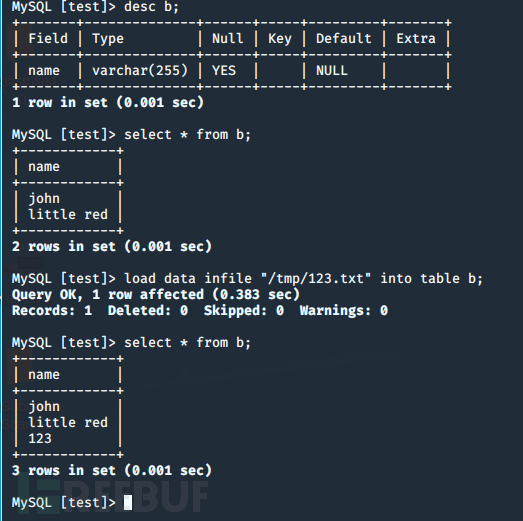The image size is (523, 521).
Task: Click the 'desc b;' command text
Action: tap(151, 7)
